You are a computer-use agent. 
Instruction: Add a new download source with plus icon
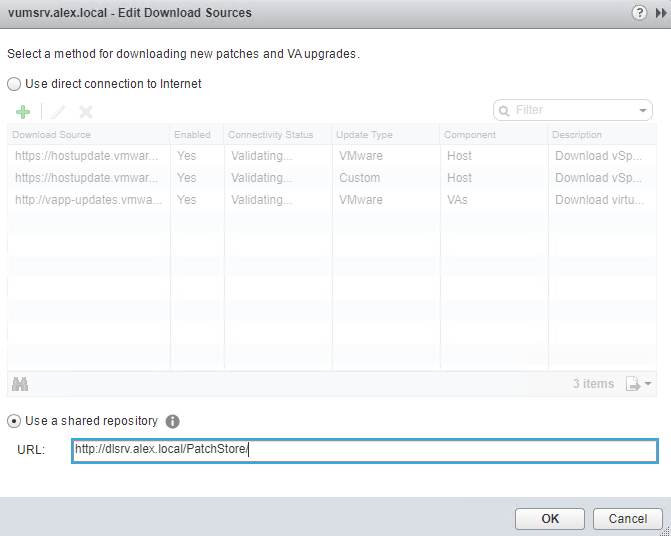(x=23, y=112)
